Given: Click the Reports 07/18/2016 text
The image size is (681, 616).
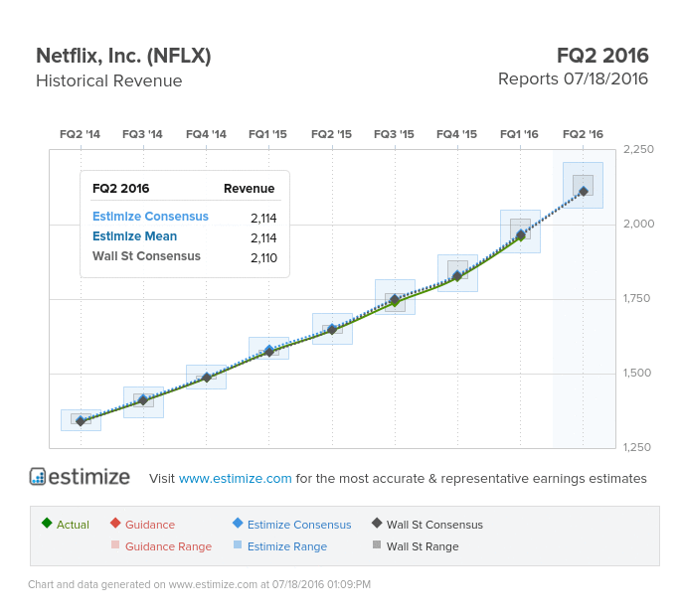Looking at the screenshot, I should point(573,78).
